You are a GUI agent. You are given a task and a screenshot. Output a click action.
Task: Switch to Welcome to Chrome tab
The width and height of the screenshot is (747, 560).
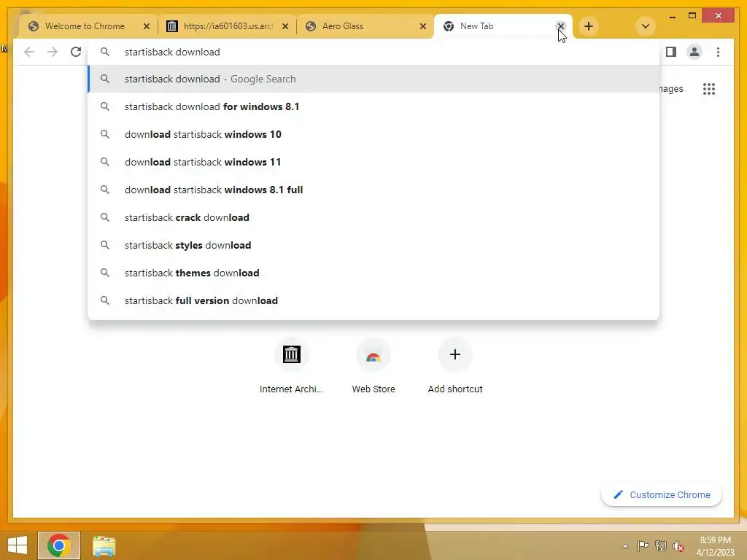pyautogui.click(x=85, y=26)
